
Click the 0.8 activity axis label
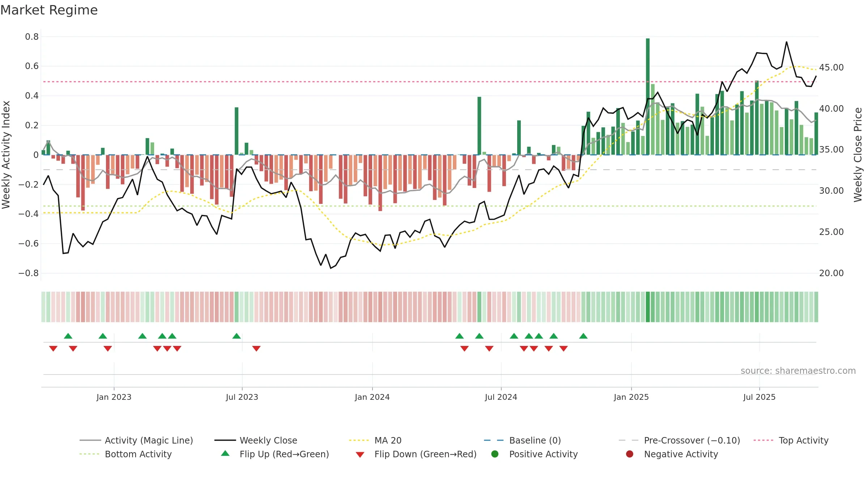click(32, 37)
